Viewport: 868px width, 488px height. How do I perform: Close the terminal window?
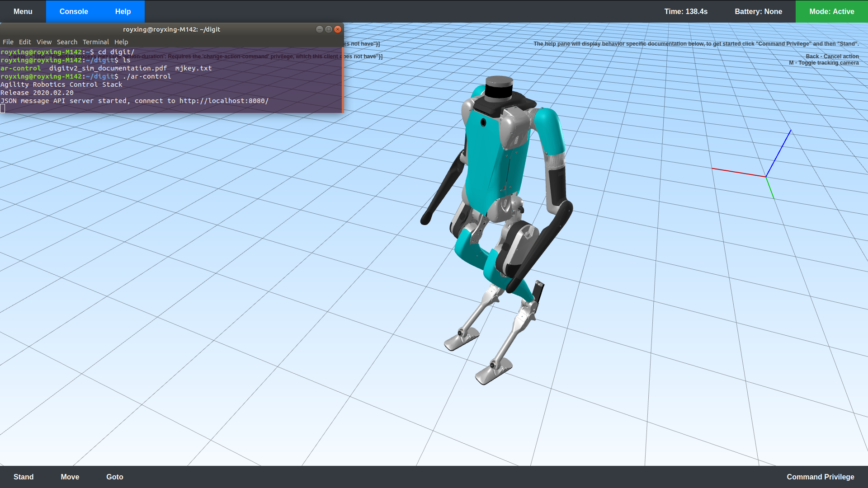click(x=338, y=29)
